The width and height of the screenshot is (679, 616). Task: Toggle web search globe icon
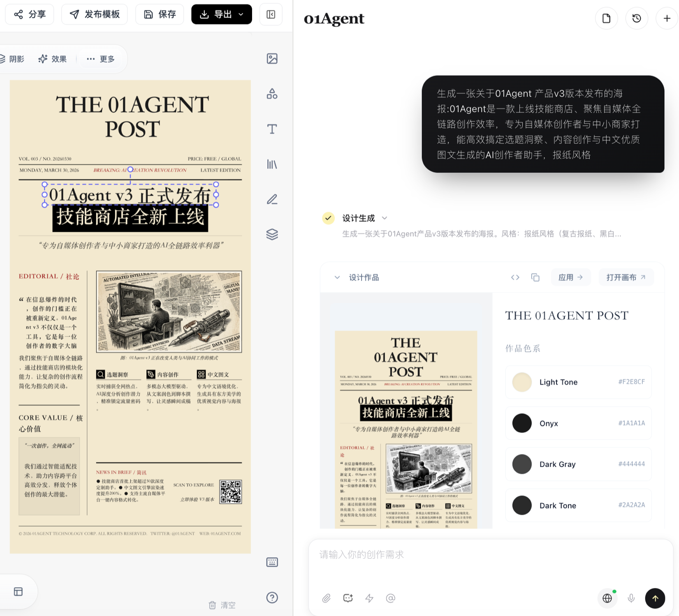[607, 598]
